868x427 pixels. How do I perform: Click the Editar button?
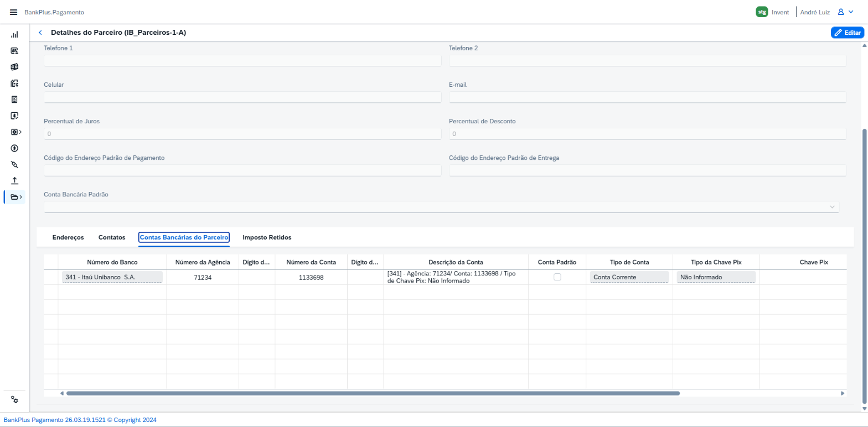pyautogui.click(x=847, y=33)
